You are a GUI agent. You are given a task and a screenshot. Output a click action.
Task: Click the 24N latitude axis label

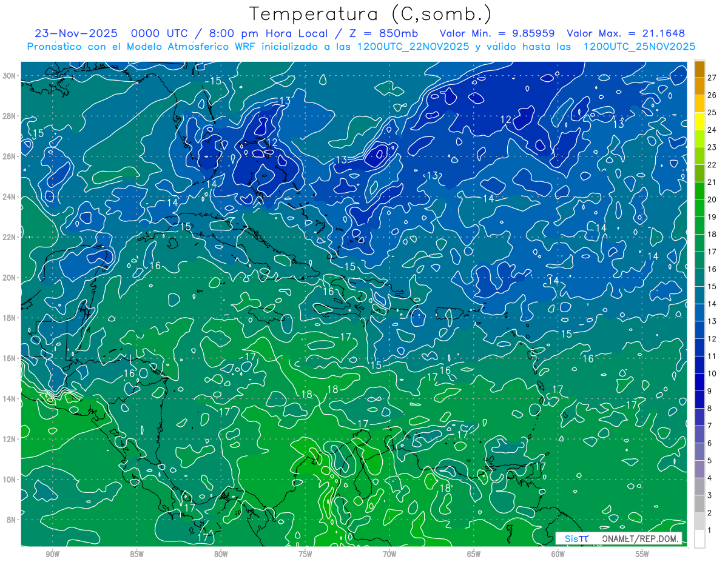click(10, 197)
